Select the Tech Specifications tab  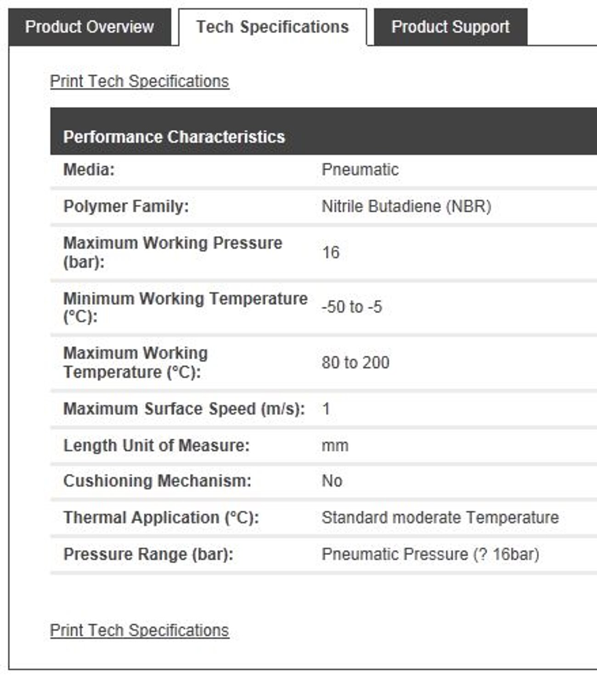click(x=272, y=27)
